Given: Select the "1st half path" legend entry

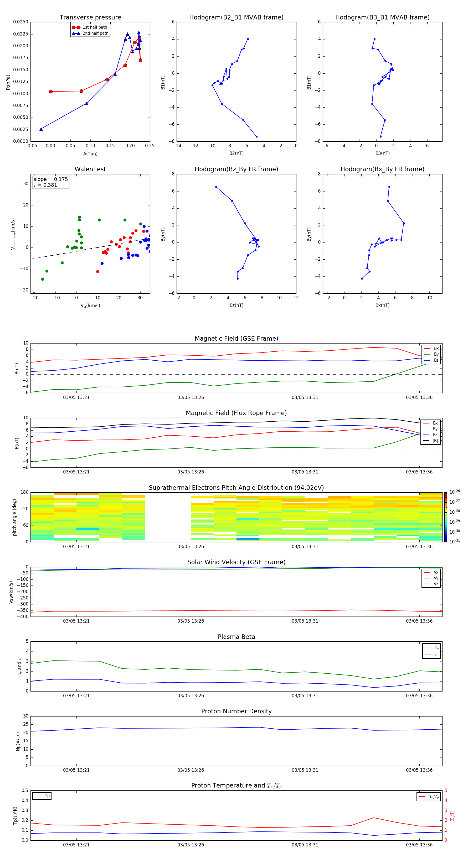Looking at the screenshot, I should [x=90, y=27].
